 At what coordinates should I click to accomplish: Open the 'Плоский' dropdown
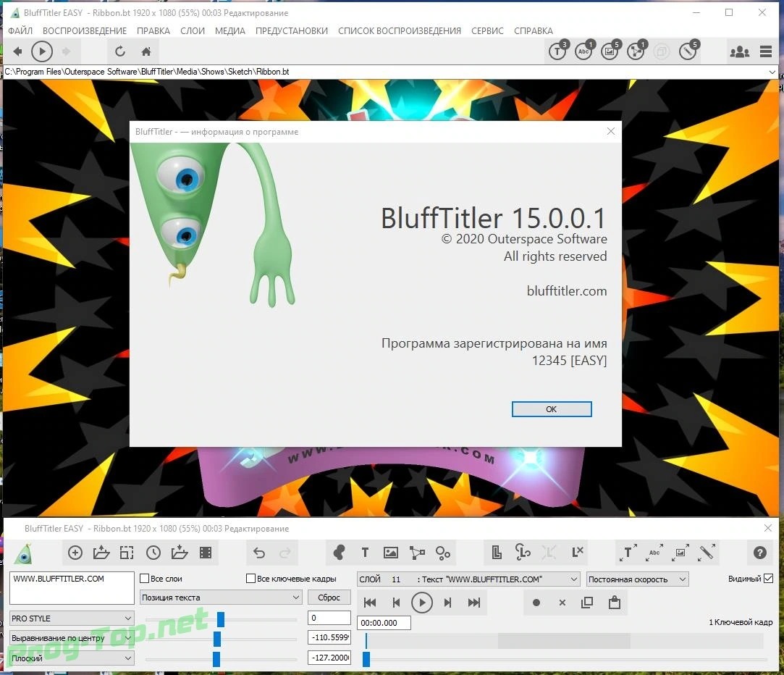pos(72,658)
